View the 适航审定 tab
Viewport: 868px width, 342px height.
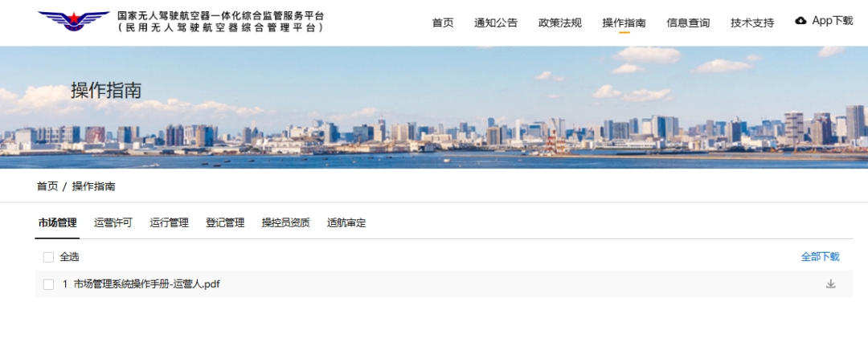346,223
